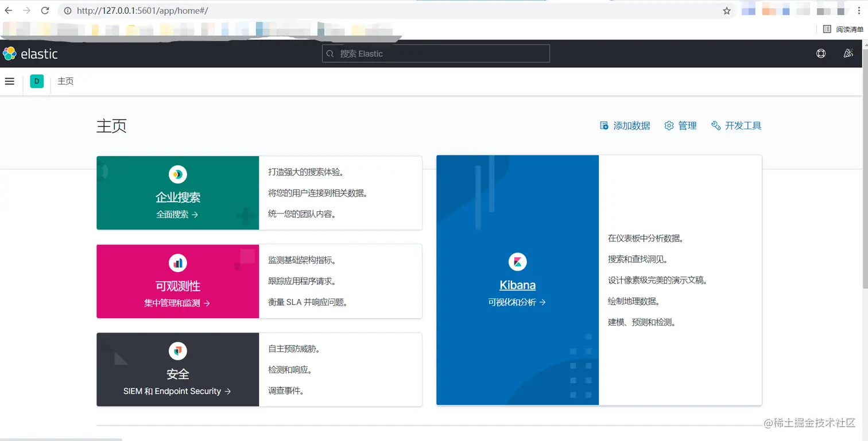The width and height of the screenshot is (868, 441).
Task: Click text 打造强大的搜索体验。
Action: 306,172
